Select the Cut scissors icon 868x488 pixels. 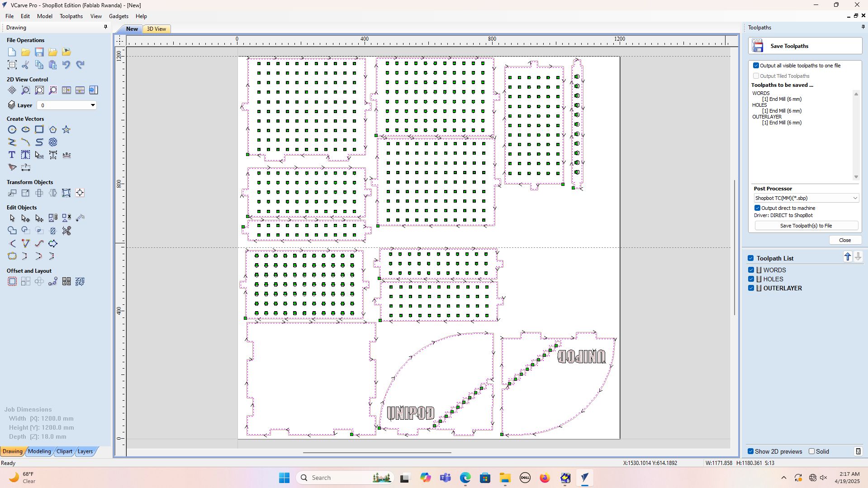point(26,65)
